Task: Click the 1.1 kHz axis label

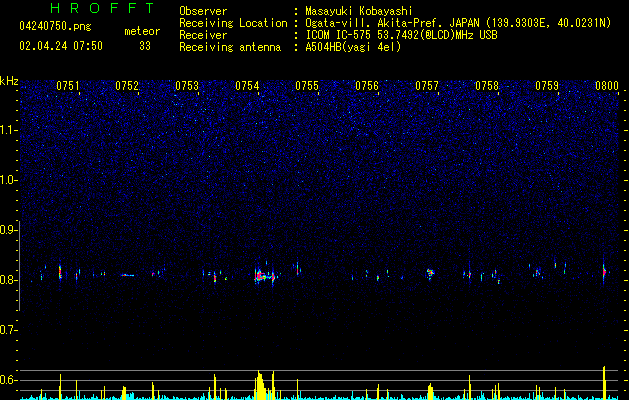Action: pos(9,130)
